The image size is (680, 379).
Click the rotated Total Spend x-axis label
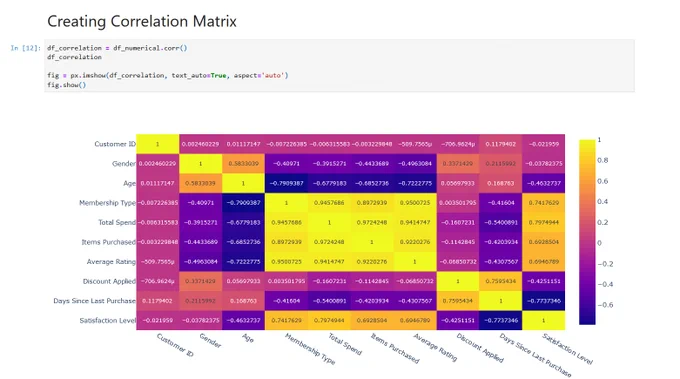[345, 344]
